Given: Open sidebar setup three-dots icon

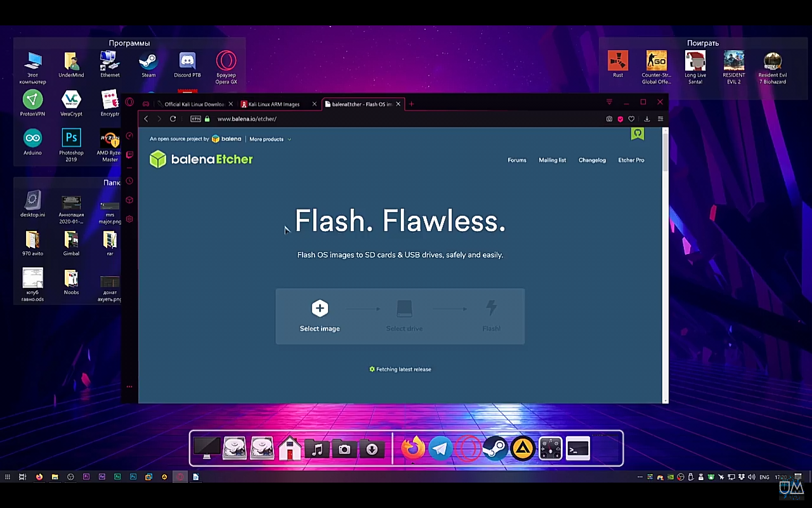Looking at the screenshot, I should coord(129,387).
